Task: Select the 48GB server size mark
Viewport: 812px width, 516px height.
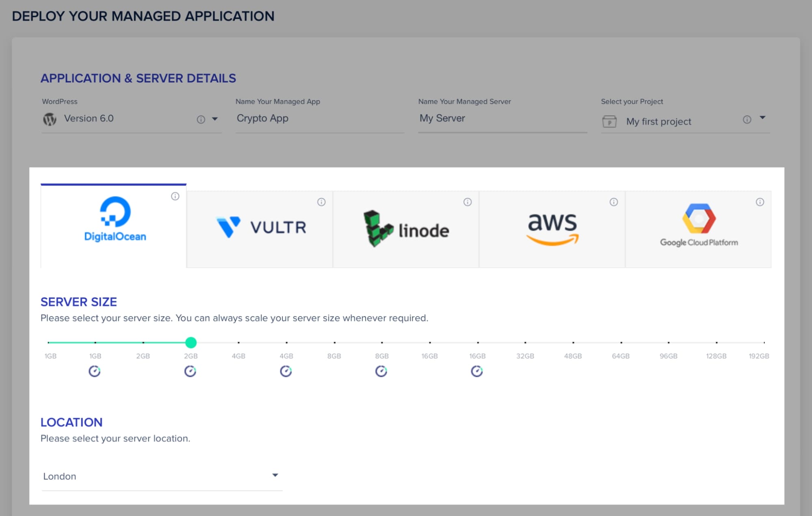Action: pyautogui.click(x=573, y=343)
